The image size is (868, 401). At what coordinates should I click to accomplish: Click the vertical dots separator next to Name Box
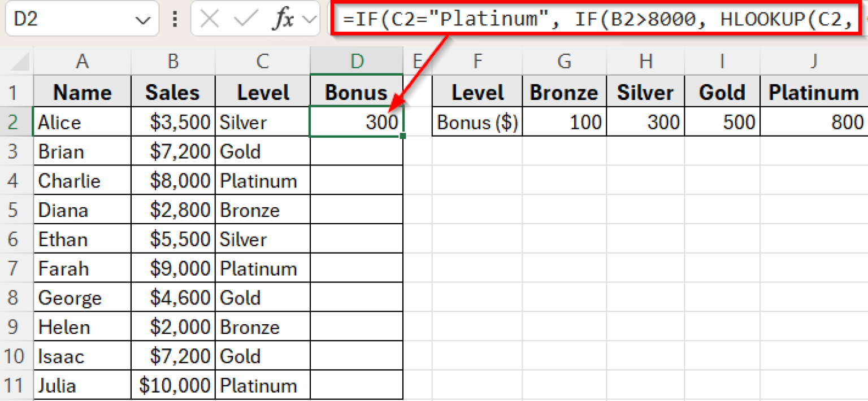[174, 19]
